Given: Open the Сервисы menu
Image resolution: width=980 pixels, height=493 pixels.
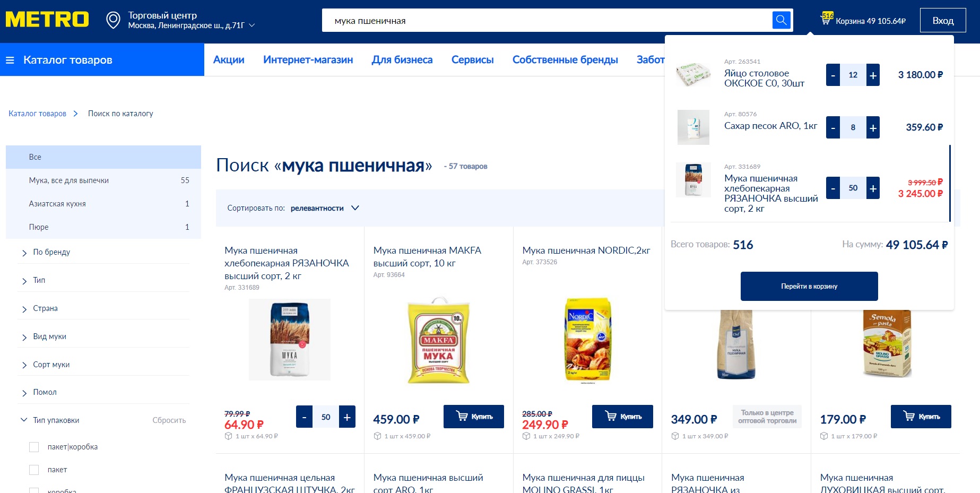Looking at the screenshot, I should (473, 60).
